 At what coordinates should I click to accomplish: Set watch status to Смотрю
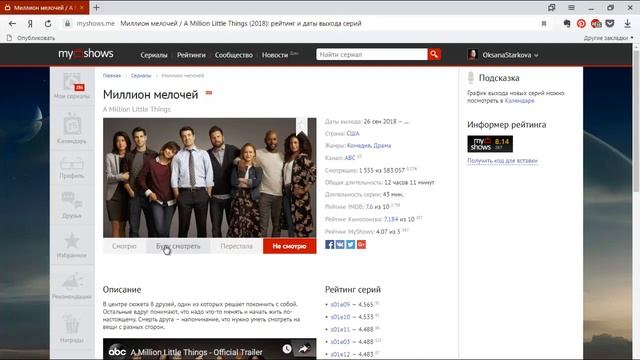tap(124, 246)
